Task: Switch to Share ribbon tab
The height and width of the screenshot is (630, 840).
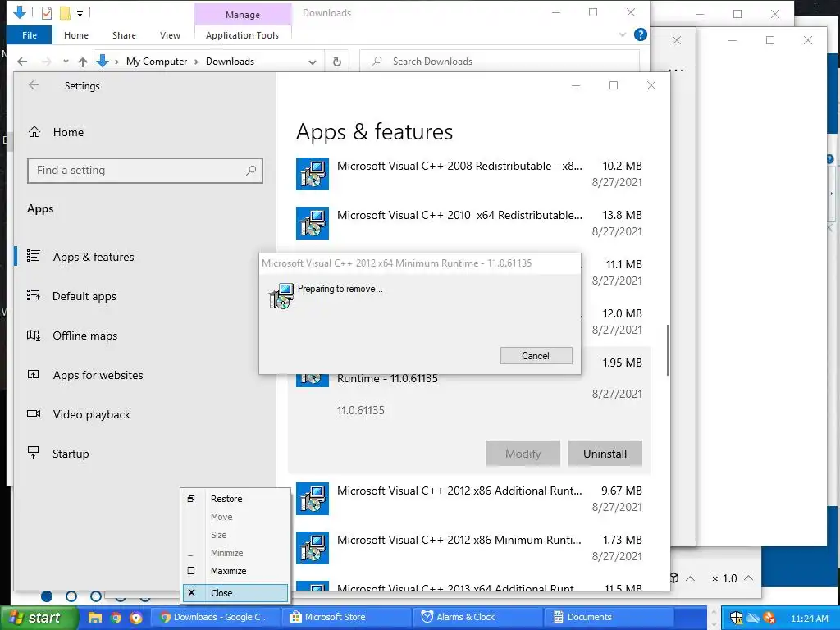Action: tap(124, 35)
